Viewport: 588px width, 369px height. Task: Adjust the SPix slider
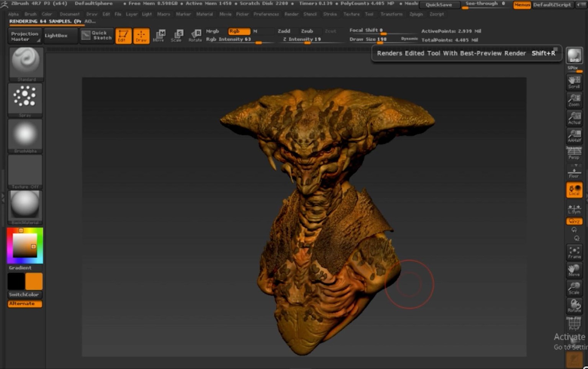(x=574, y=69)
